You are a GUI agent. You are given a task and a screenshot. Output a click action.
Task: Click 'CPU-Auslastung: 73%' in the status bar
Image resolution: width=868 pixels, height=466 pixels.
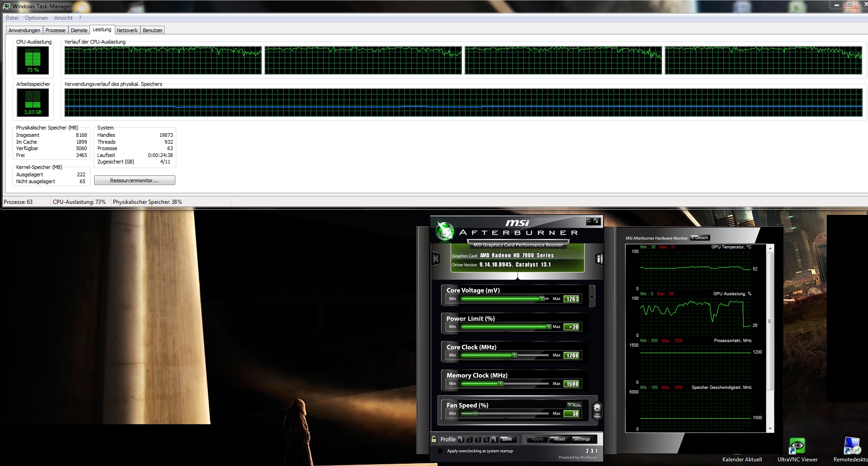pos(79,202)
